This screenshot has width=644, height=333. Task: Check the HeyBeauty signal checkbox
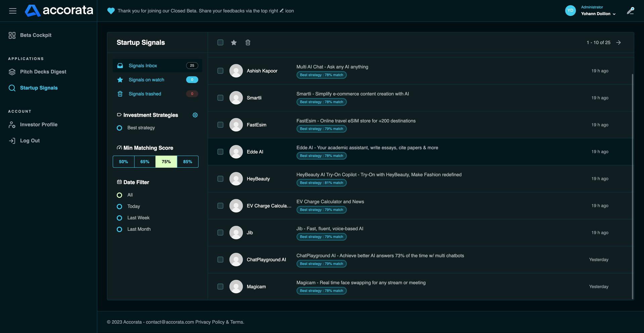click(220, 179)
